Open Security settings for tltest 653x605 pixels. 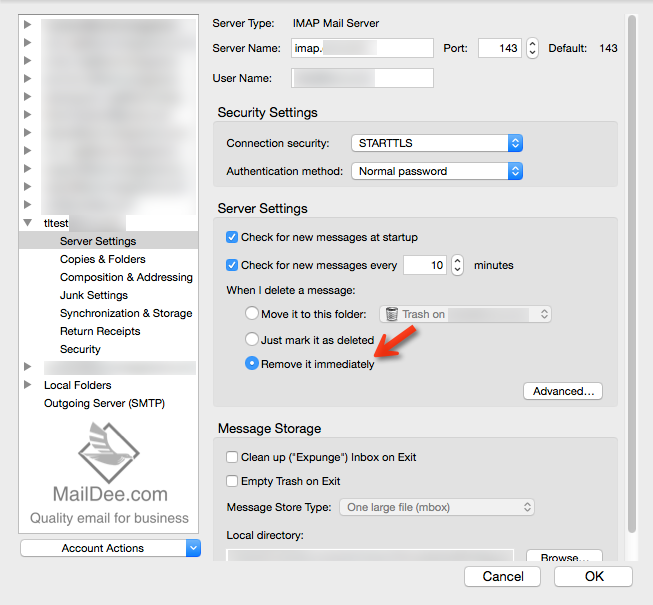tap(80, 349)
